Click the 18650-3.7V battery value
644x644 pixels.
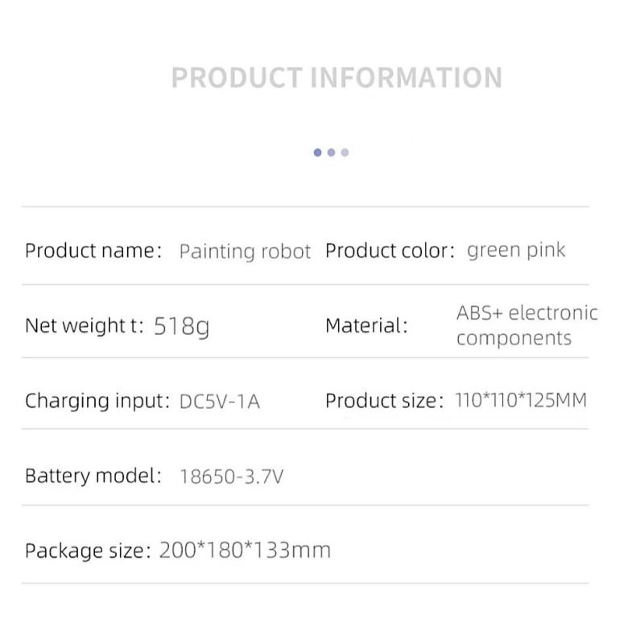point(231,477)
